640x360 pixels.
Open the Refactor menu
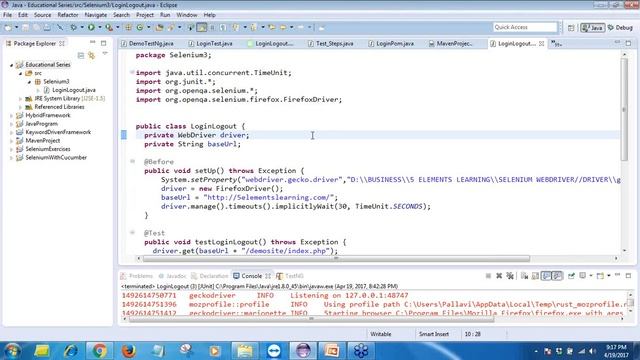click(68, 15)
